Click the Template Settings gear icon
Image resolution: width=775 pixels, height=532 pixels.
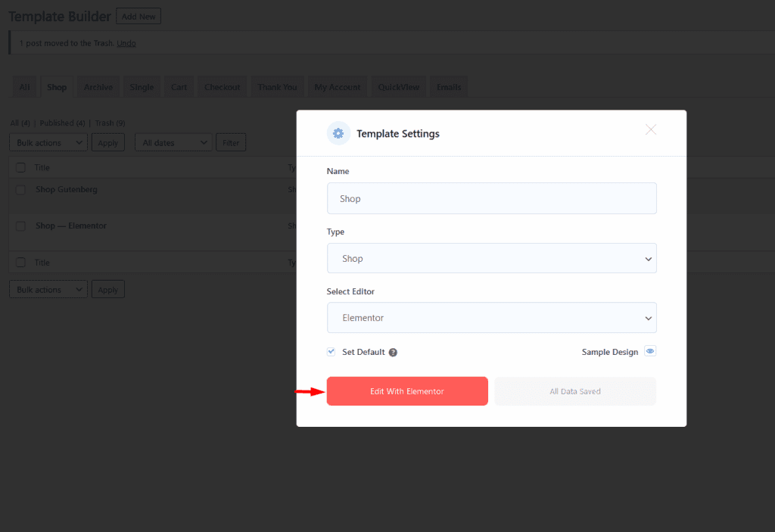coord(338,133)
